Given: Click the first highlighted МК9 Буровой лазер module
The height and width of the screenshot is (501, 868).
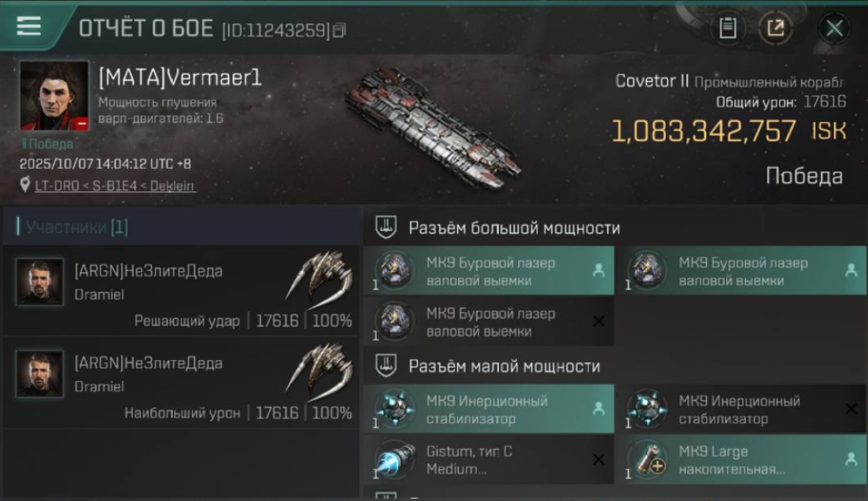Looking at the screenshot, I should pyautogui.click(x=489, y=271).
